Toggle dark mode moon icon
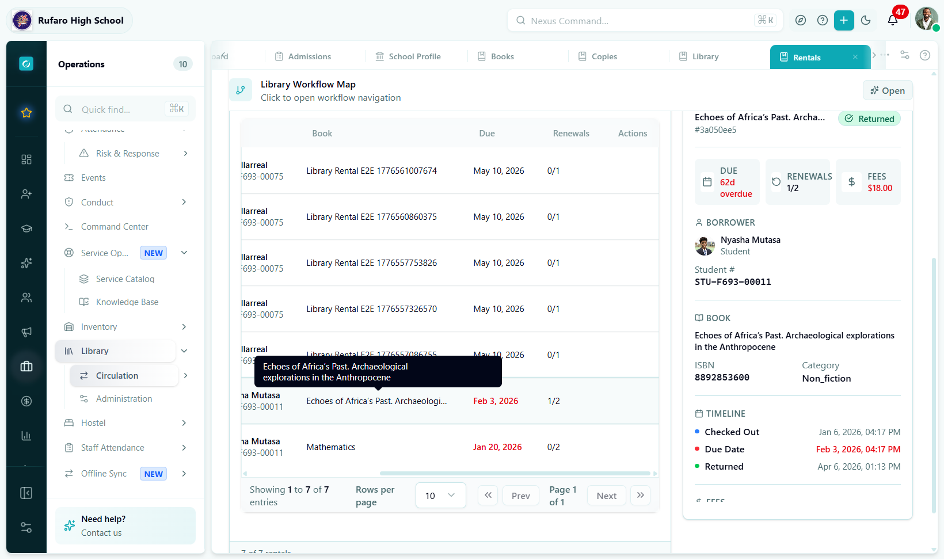Image resolution: width=944 pixels, height=560 pixels. (866, 20)
